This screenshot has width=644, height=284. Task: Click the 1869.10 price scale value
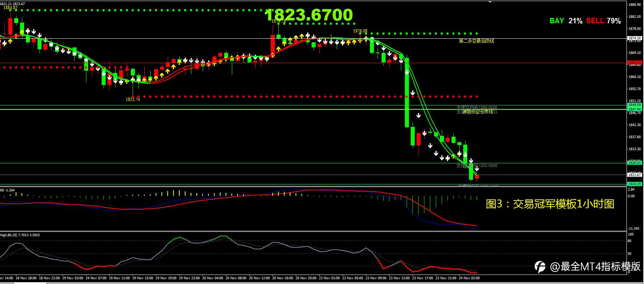[x=635, y=53]
